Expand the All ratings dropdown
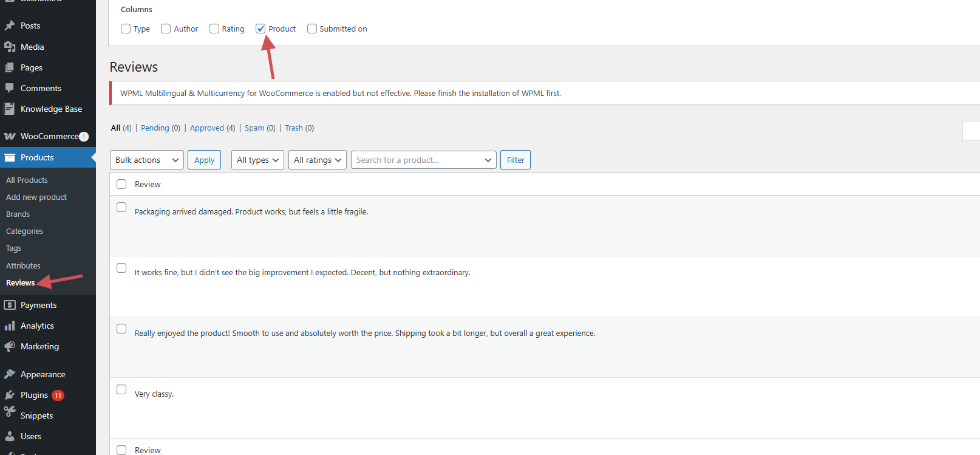The image size is (980, 455). [x=317, y=160]
